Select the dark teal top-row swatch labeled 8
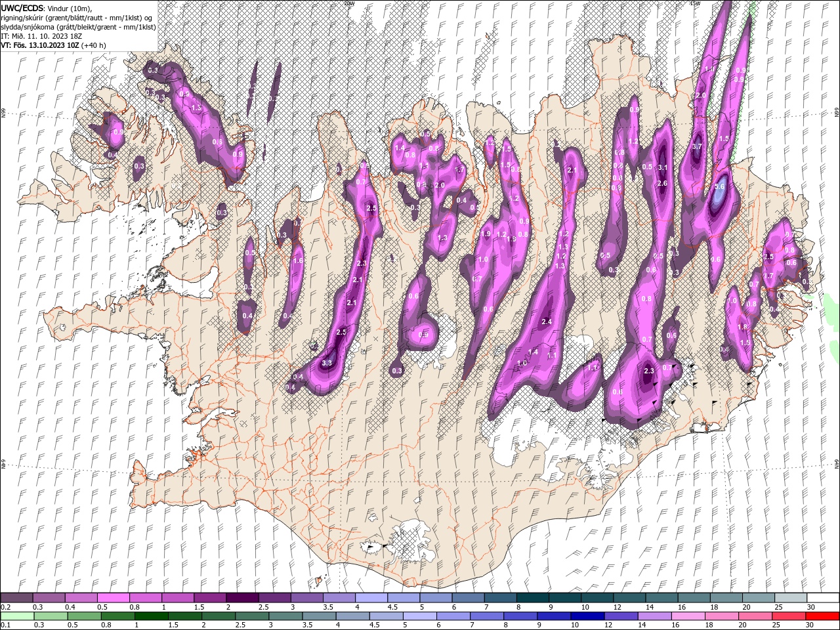The height and width of the screenshot is (630, 840). 533,598
